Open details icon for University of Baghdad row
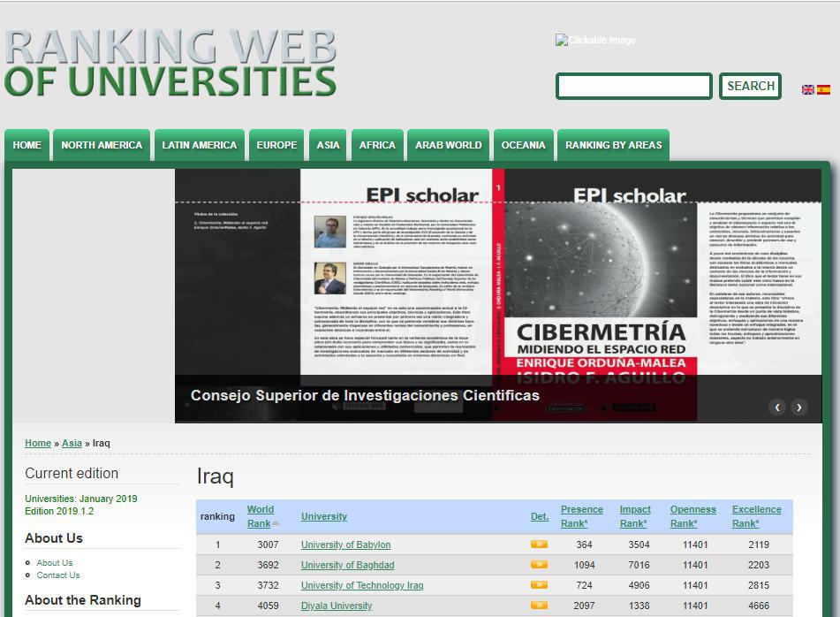This screenshot has width=840, height=617. tap(539, 565)
